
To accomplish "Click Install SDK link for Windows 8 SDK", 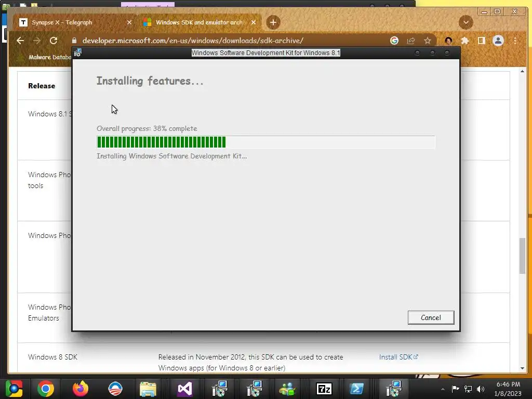I will tap(398, 357).
